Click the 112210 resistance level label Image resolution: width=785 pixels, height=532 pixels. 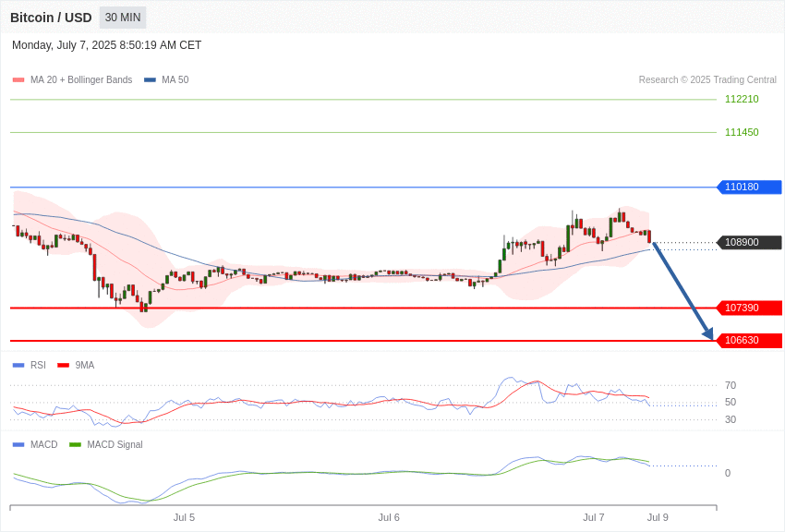pyautogui.click(x=742, y=99)
